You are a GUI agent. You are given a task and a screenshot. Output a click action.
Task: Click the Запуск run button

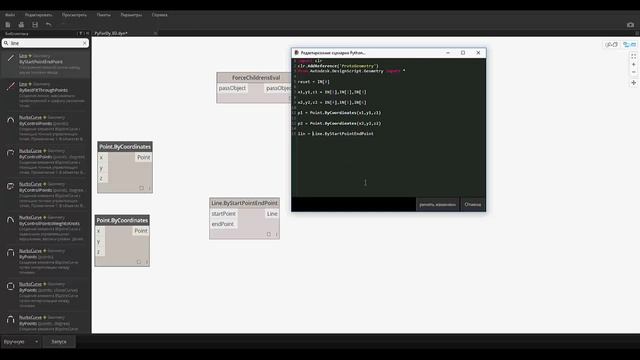point(59,342)
